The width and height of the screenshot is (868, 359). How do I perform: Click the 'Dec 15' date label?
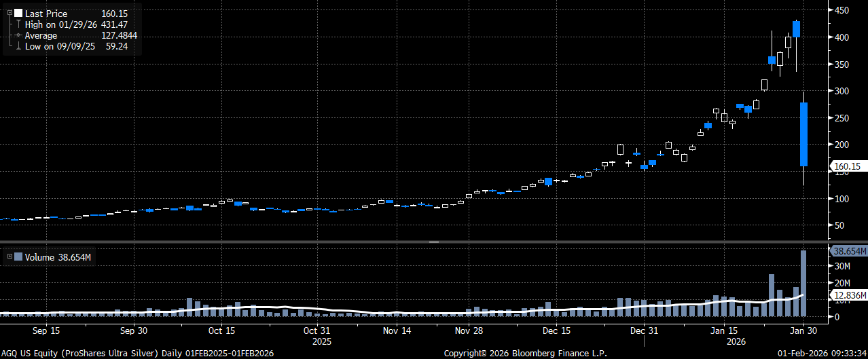click(557, 331)
